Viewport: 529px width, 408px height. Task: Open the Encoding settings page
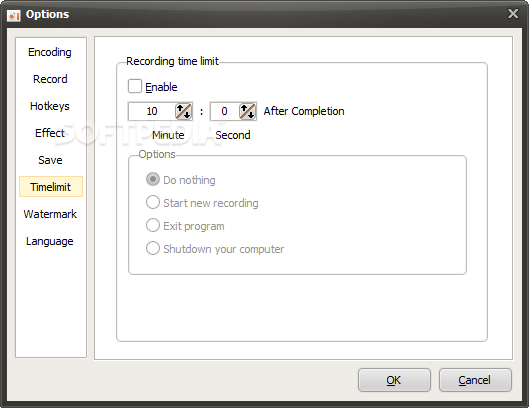(x=50, y=52)
